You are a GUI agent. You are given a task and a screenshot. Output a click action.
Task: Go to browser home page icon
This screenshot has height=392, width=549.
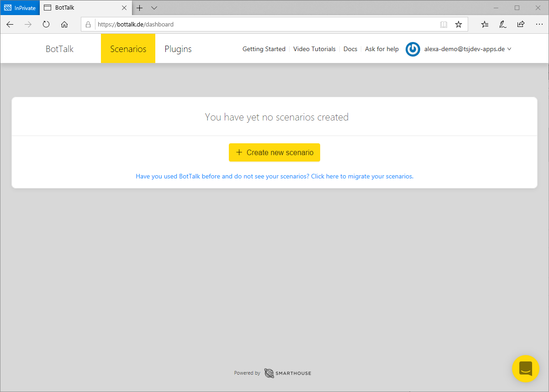tap(64, 25)
